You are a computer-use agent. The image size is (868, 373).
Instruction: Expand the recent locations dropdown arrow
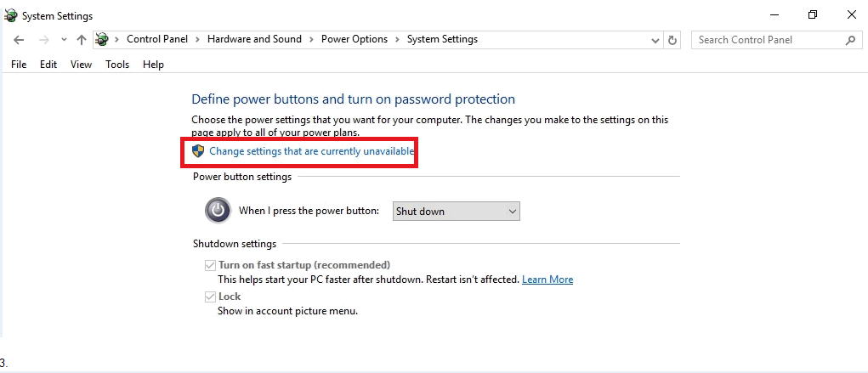pos(65,40)
